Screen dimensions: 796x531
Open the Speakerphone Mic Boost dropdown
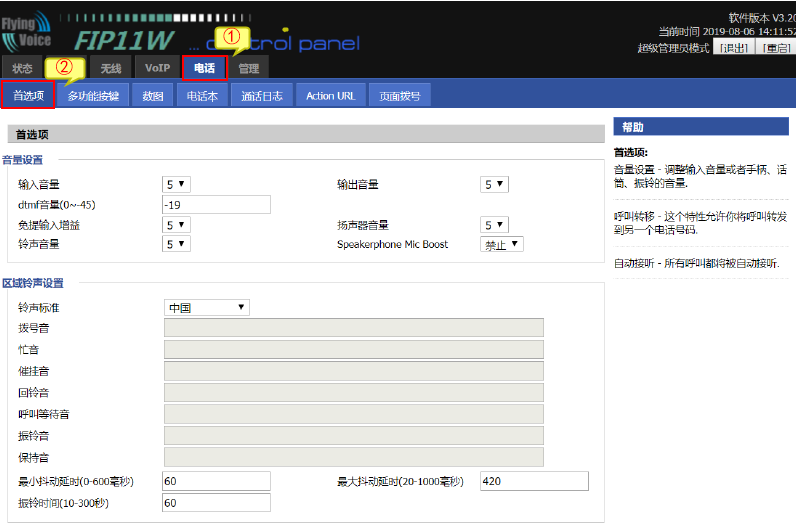tap(502, 244)
